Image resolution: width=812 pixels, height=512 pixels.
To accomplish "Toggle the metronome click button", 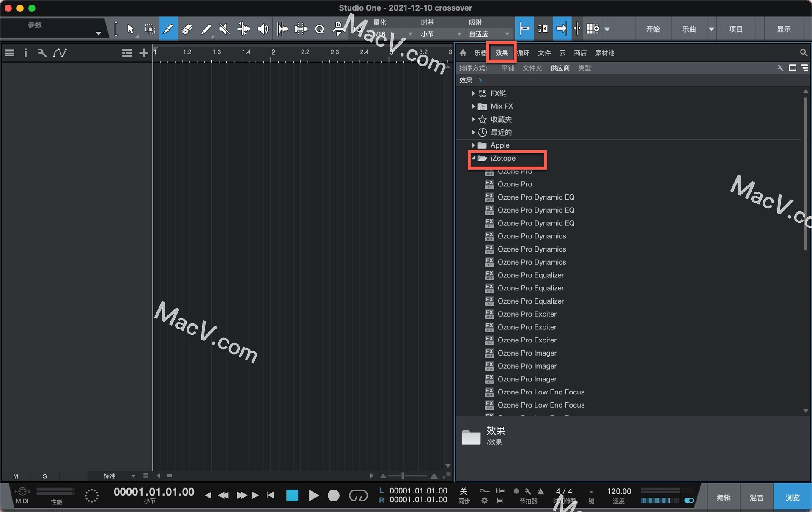I will pyautogui.click(x=516, y=491).
